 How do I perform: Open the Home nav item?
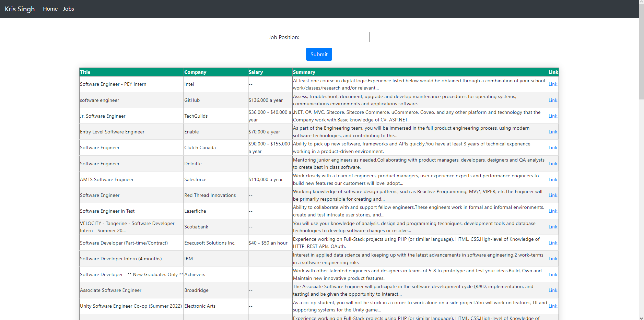point(50,9)
